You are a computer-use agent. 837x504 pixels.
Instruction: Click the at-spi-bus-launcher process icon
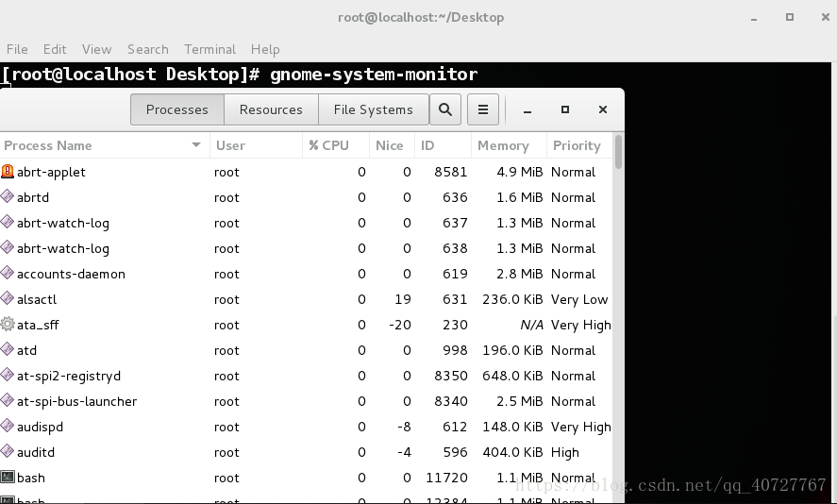tap(8, 401)
